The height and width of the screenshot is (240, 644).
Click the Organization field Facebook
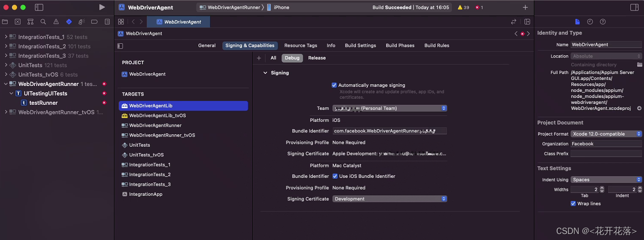(x=606, y=144)
